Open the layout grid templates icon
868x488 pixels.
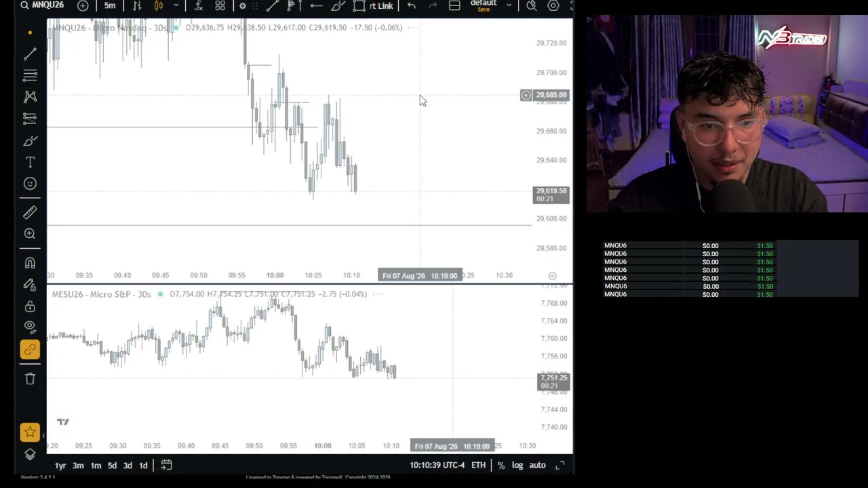[220, 5]
